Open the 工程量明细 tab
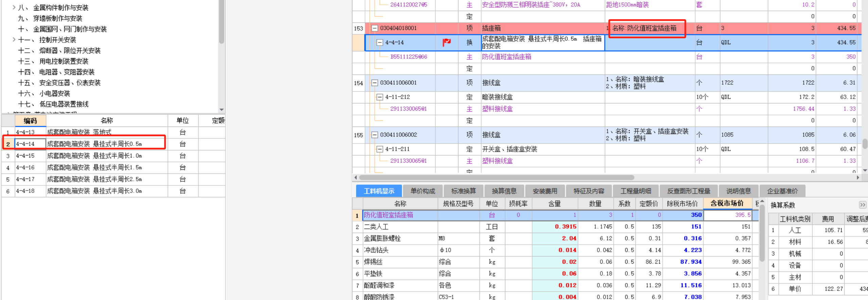 pos(635,191)
